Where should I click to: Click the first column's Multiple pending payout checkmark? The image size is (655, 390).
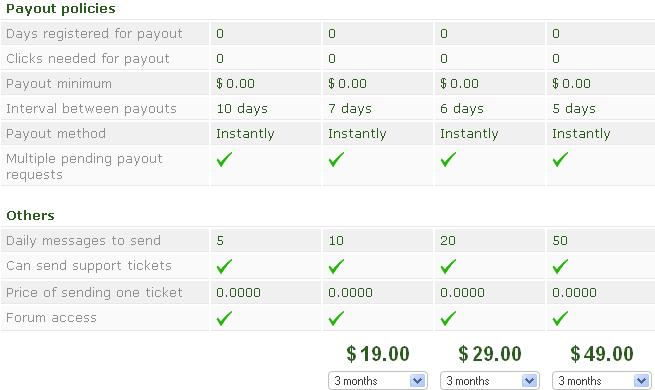pyautogui.click(x=224, y=160)
